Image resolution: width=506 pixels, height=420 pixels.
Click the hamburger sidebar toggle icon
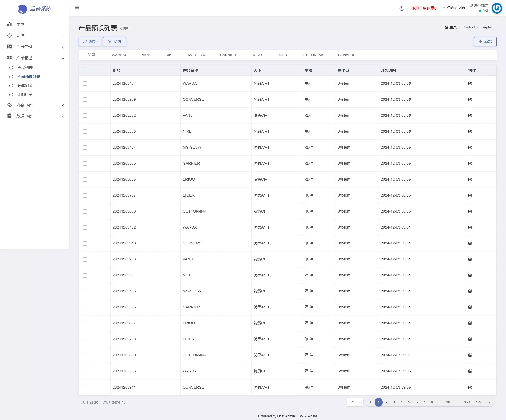pos(77,7)
